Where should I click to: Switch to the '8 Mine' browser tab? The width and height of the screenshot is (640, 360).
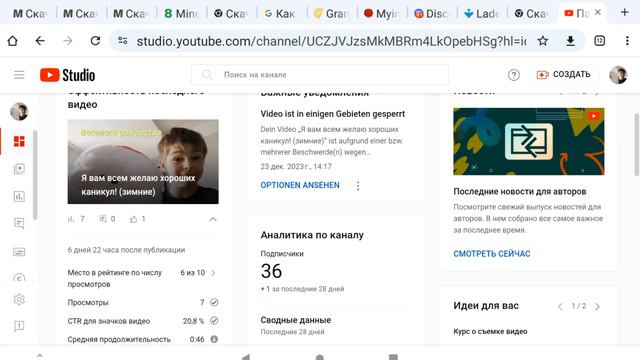point(181,13)
